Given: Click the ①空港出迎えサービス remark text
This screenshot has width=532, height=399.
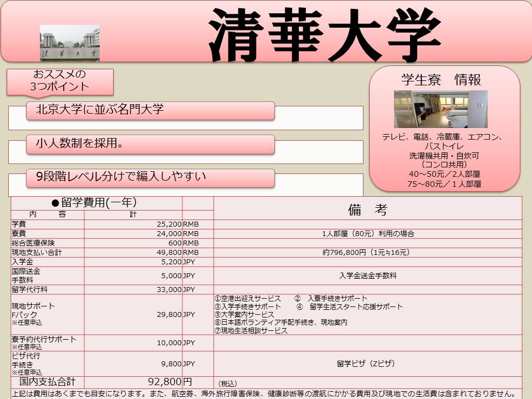Looking at the screenshot, I should 248,299.
